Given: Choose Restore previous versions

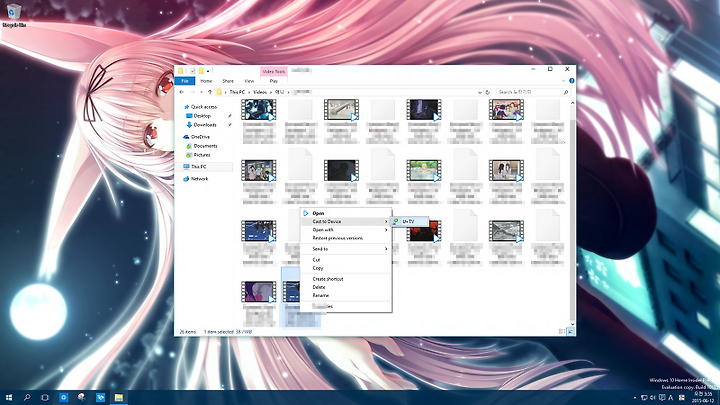Looking at the screenshot, I should tap(345, 238).
